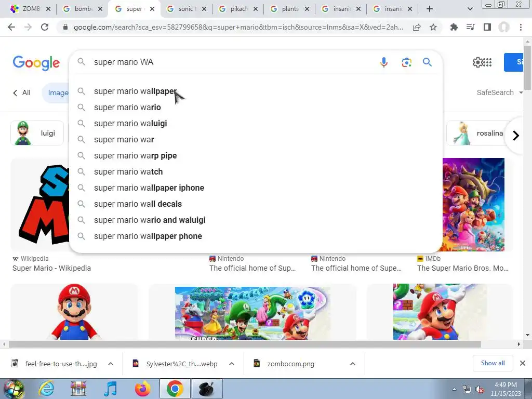This screenshot has height=399, width=532.
Task: Open the Chrome profile avatar
Action: [504, 27]
